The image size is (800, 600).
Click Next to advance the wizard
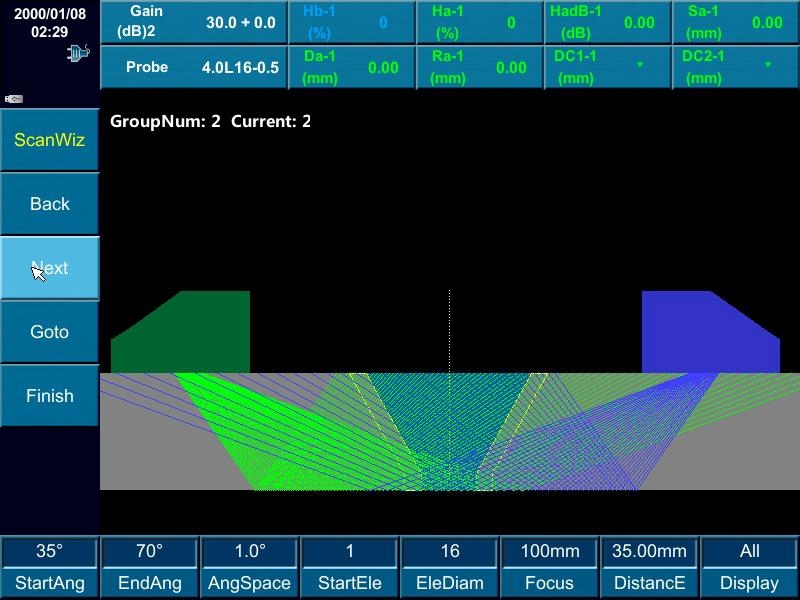50,268
